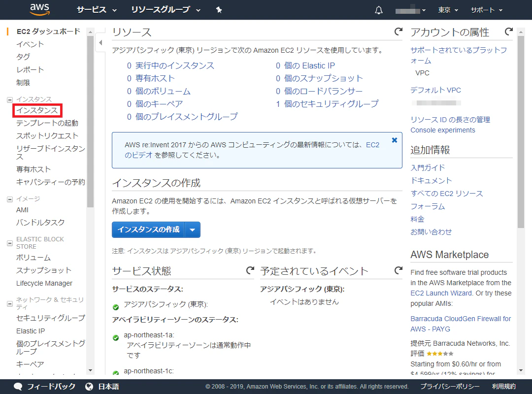Open the account name dropdown
This screenshot has width=532, height=394.
click(x=410, y=10)
